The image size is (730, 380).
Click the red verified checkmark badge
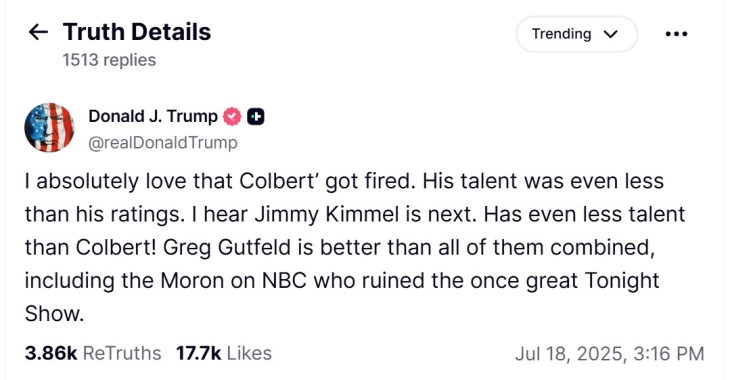[x=232, y=116]
